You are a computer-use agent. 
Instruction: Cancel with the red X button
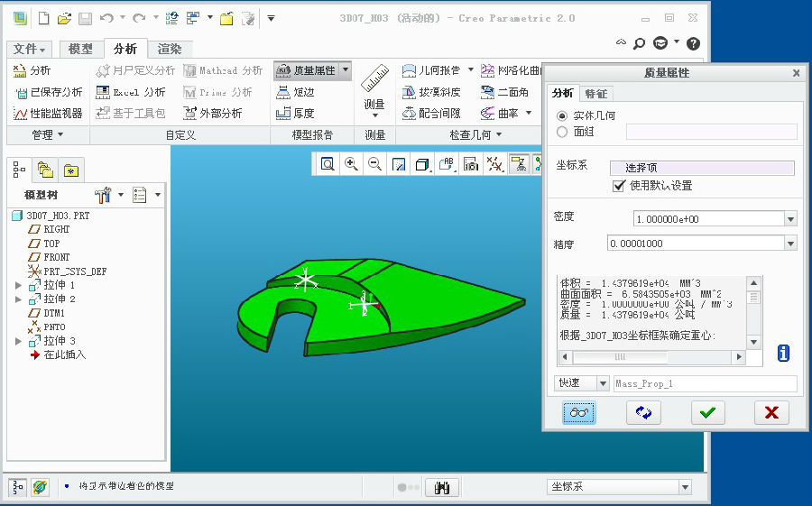pyautogui.click(x=770, y=412)
